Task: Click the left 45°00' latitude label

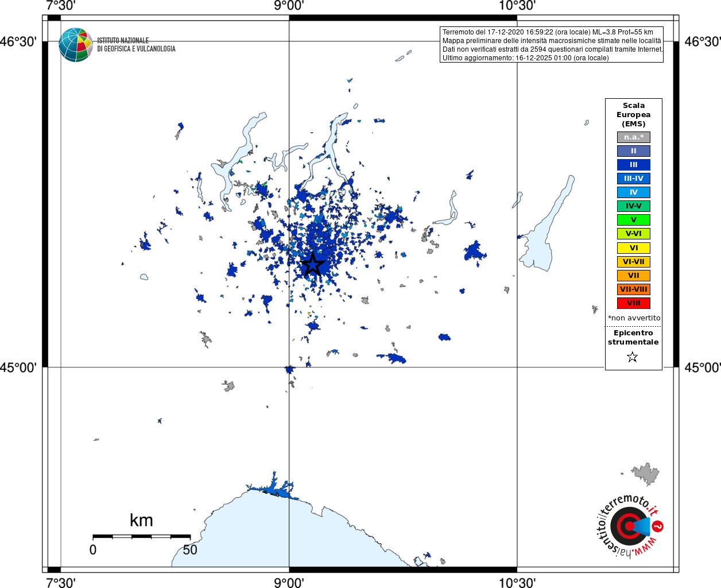Action: point(18,367)
